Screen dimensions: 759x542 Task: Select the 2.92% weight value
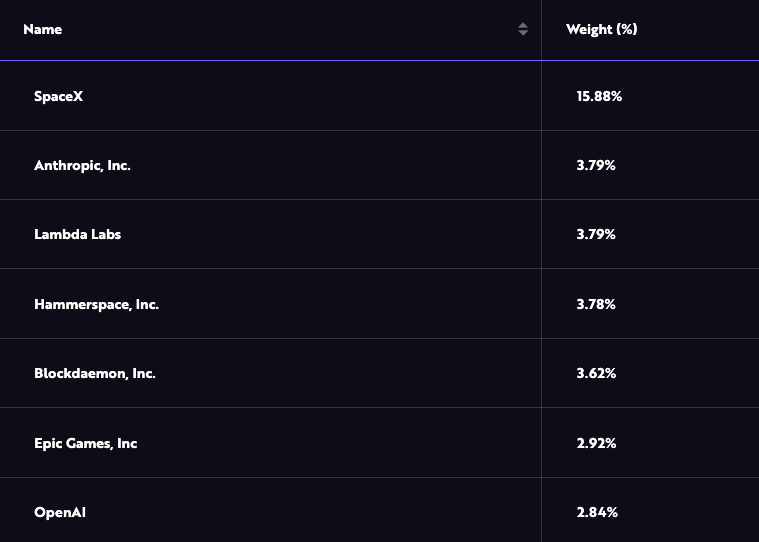(596, 443)
